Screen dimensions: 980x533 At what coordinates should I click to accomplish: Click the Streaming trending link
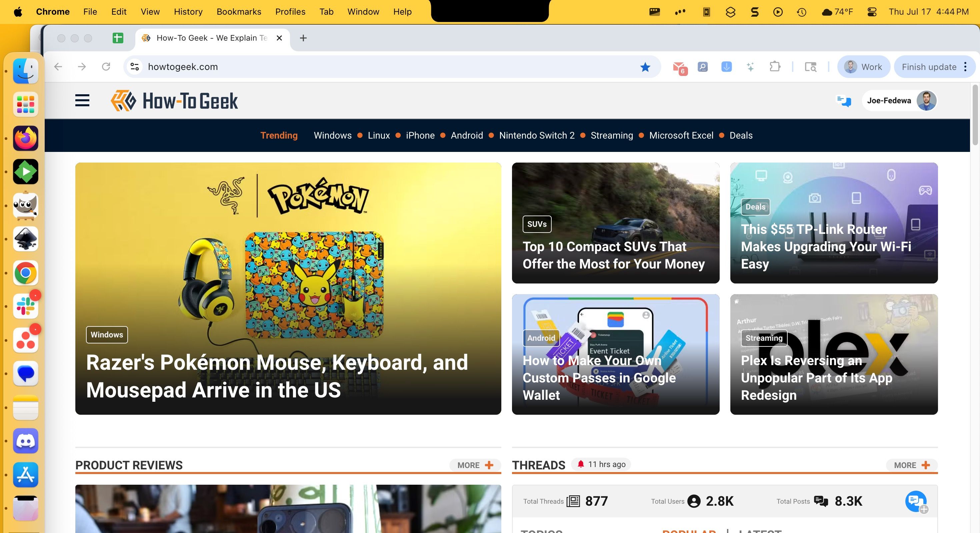click(611, 135)
